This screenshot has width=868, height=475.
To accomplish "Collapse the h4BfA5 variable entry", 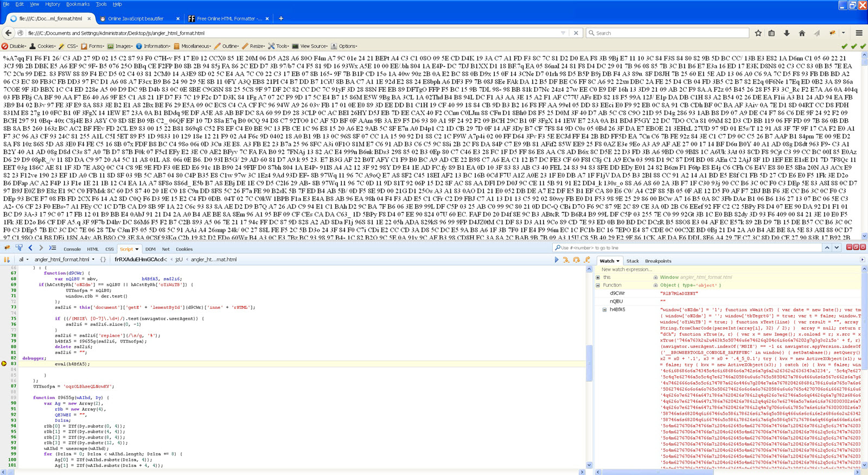I will coord(604,309).
